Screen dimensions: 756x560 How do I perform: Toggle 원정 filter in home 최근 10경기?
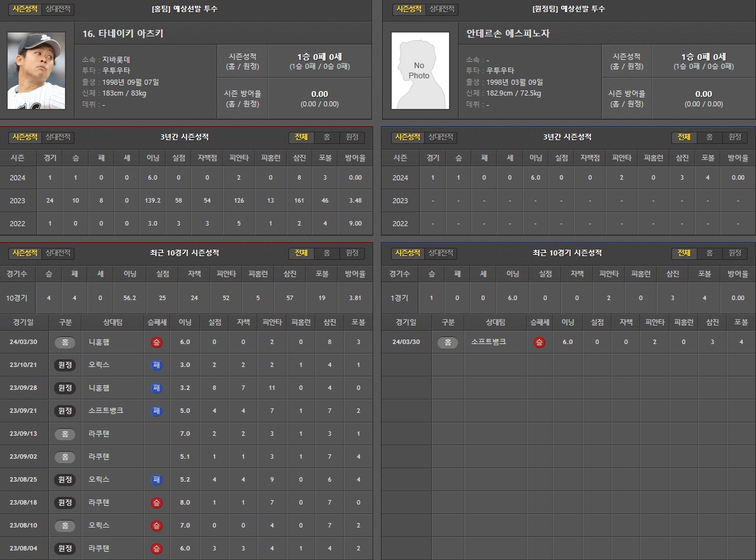[x=352, y=253]
